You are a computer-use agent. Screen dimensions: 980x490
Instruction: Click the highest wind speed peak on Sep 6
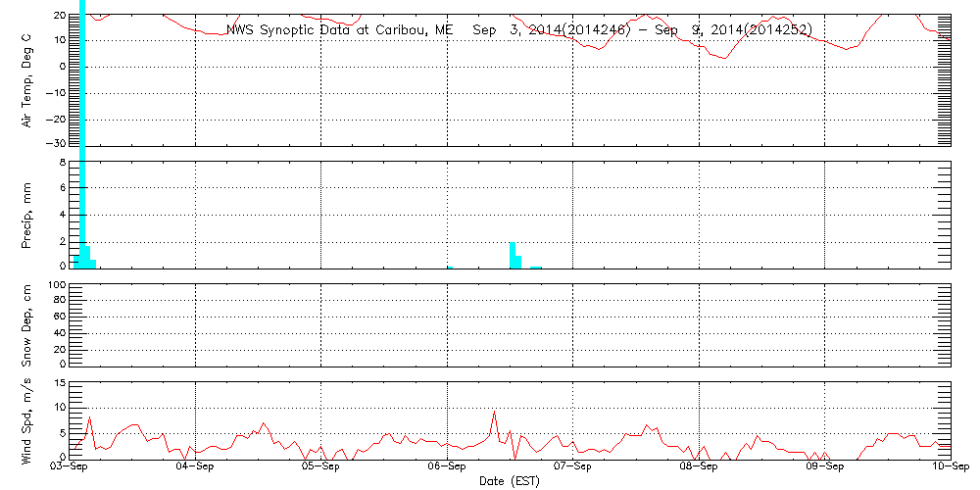coord(495,412)
